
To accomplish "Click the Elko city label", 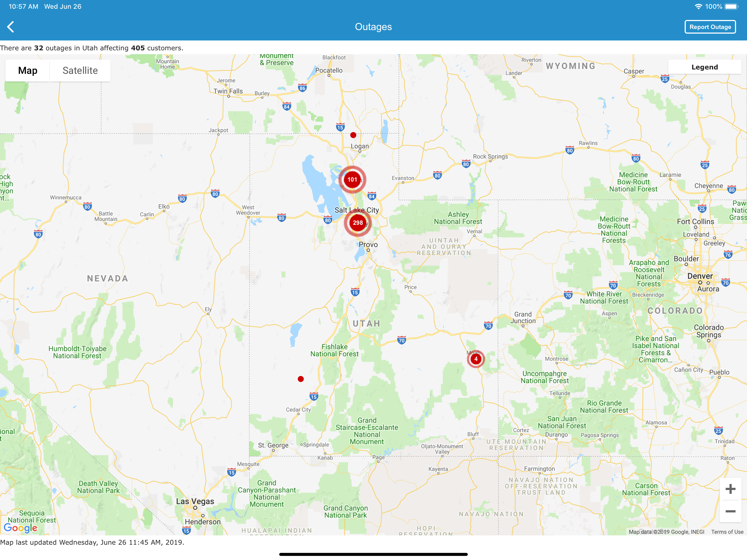I will (x=164, y=206).
